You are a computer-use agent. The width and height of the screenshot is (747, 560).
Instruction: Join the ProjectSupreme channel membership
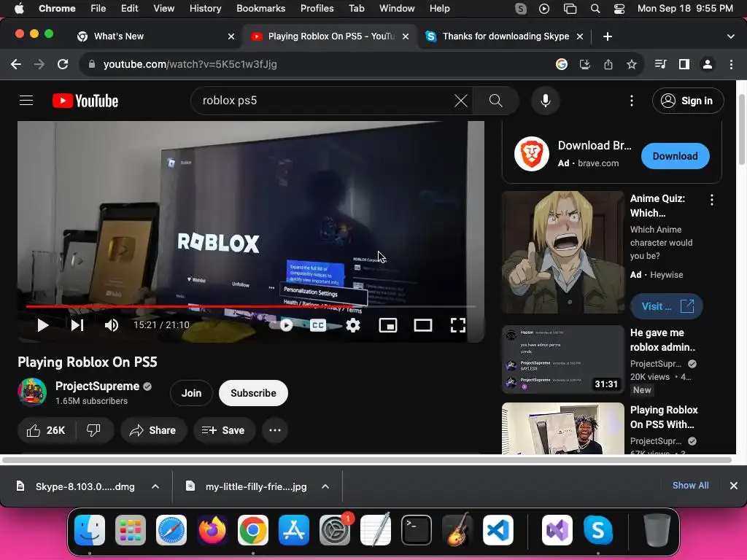[192, 393]
